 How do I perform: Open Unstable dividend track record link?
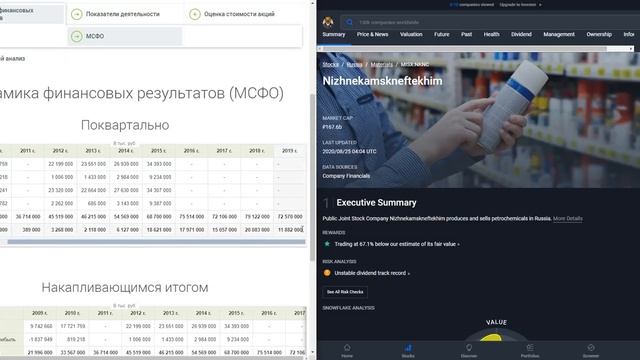(372, 273)
